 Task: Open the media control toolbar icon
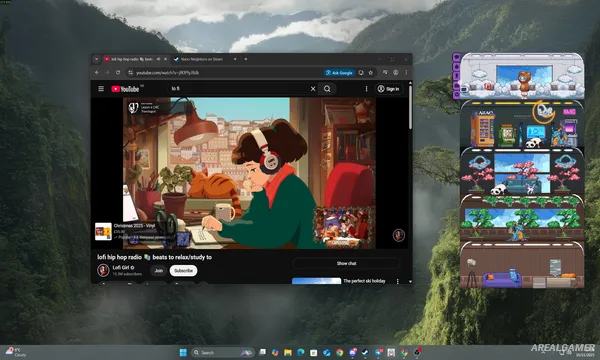pos(385,72)
